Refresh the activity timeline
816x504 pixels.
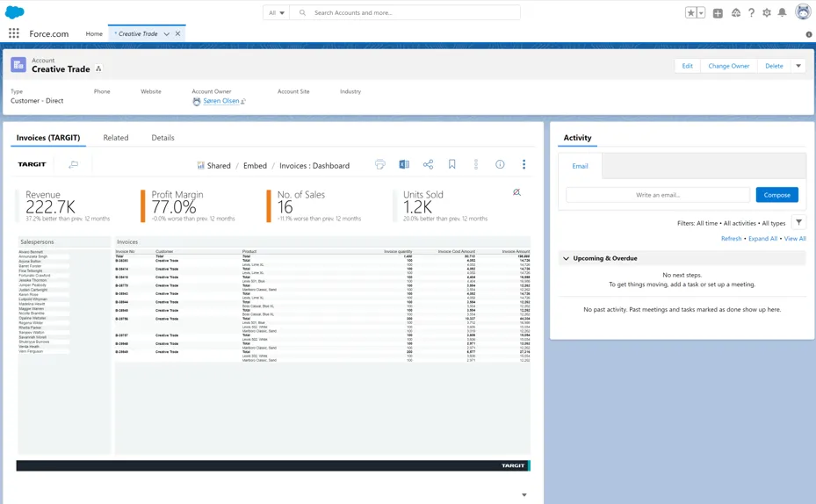click(731, 239)
